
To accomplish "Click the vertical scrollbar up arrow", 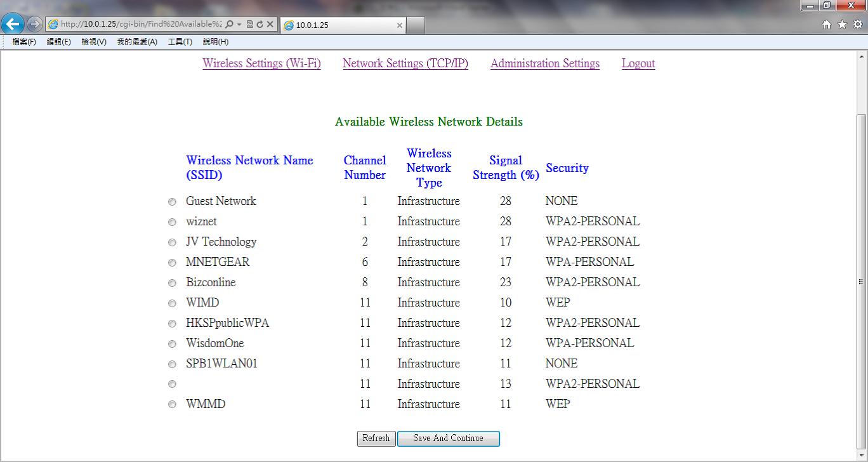I will pyautogui.click(x=861, y=56).
